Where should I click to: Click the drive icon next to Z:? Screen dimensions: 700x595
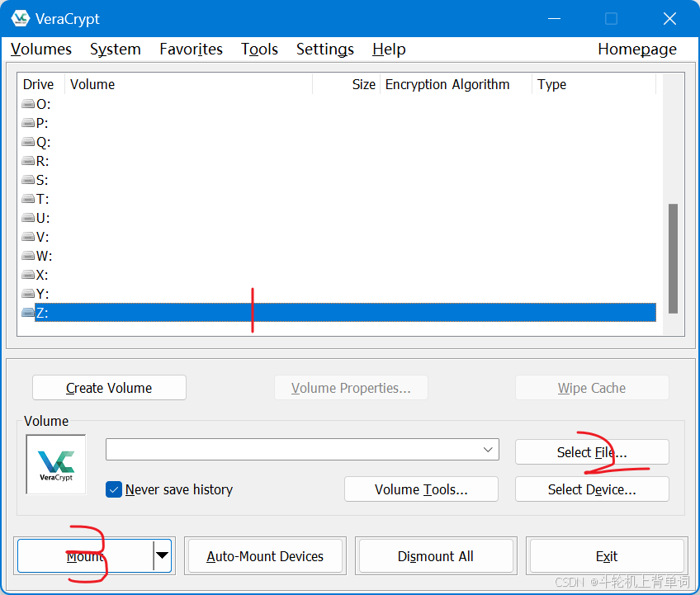[x=28, y=313]
